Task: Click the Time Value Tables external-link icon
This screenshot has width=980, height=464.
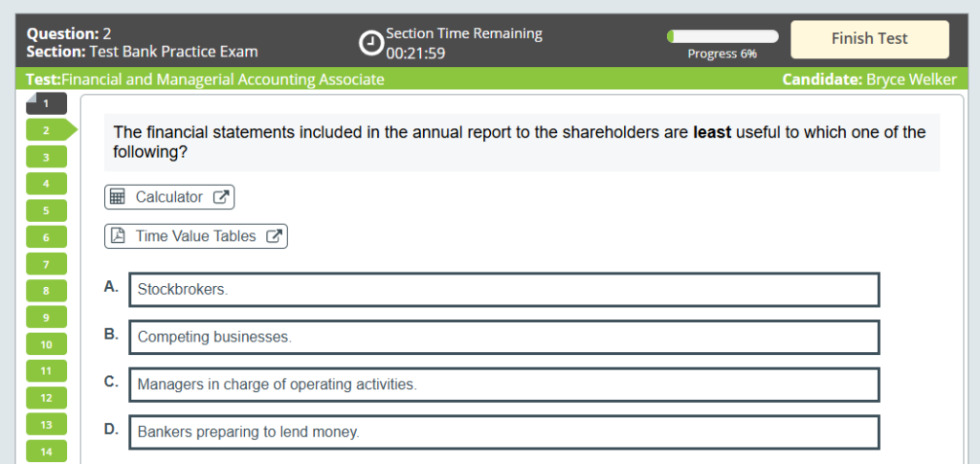Action: click(274, 236)
